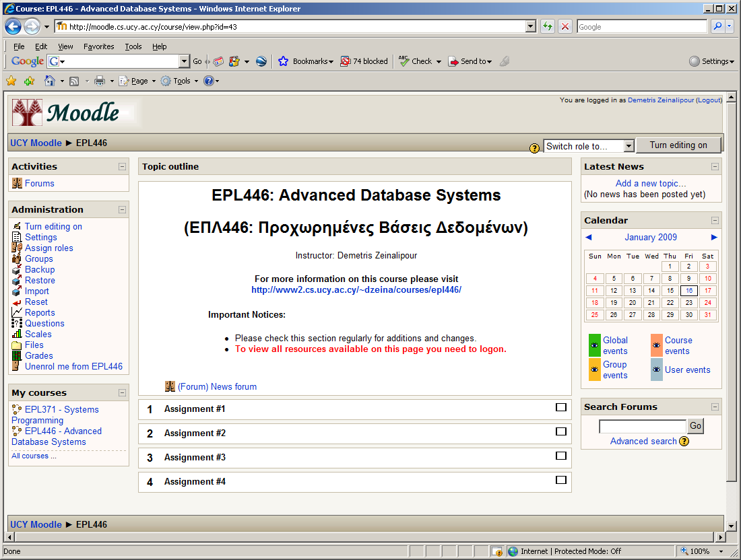The height and width of the screenshot is (560, 741).
Task: Click the RSS feeds icon
Action: 74,81
